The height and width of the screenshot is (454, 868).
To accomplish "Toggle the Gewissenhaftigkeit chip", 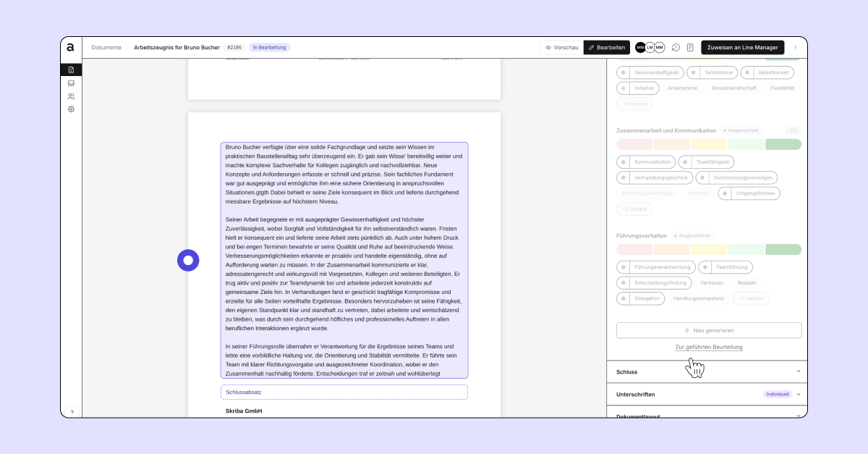I will pos(650,72).
